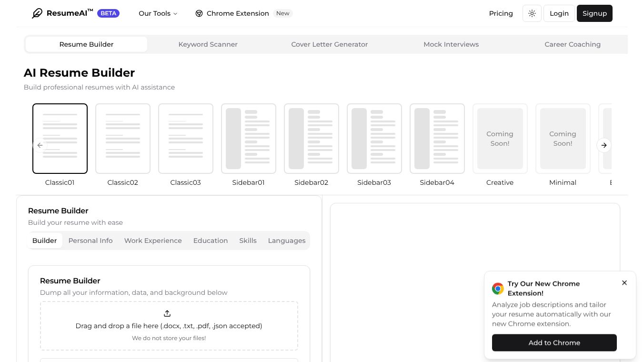This screenshot has width=644, height=362.
Task: Select the Skills sub-tab
Action: coord(248,241)
